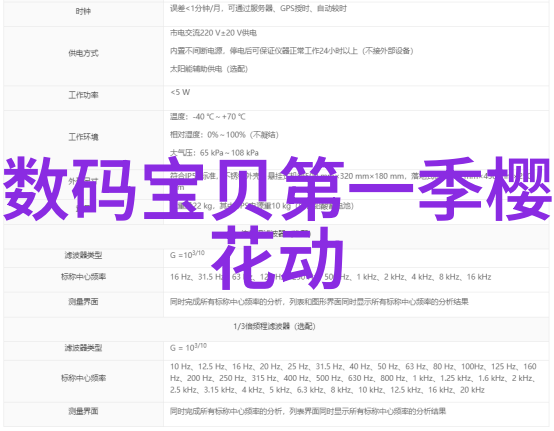554x431 pixels.
Task: Click the 列表界面同时显示所有标称中心频率 description line
Action: pyautogui.click(x=308, y=411)
